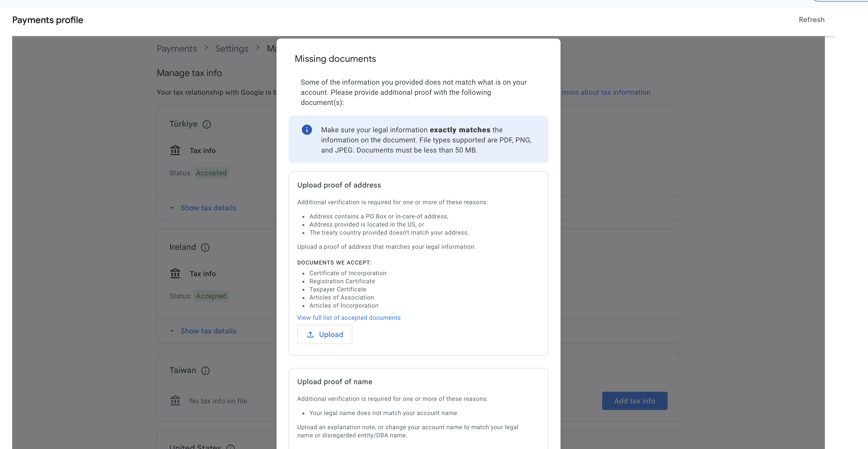This screenshot has width=868, height=449.
Task: Click the Türkiye info icon
Action: click(x=206, y=124)
